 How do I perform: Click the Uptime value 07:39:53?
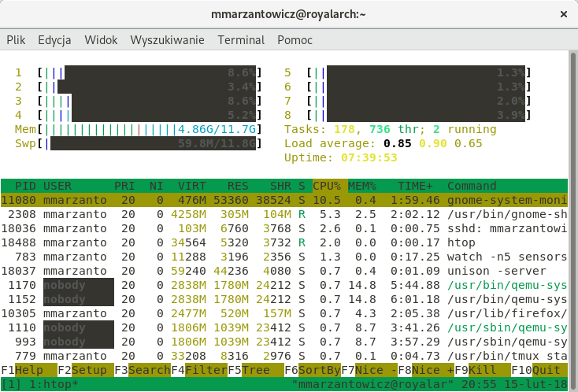click(x=369, y=157)
